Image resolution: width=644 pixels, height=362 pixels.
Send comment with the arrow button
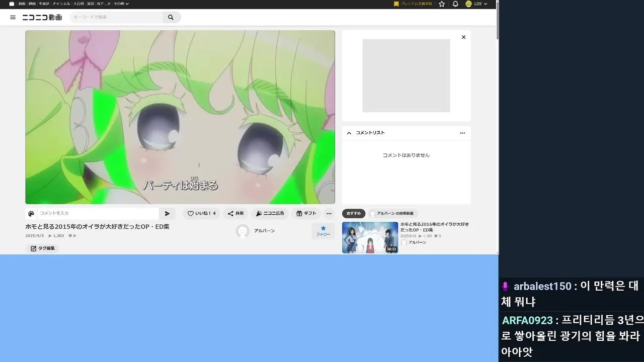(167, 214)
